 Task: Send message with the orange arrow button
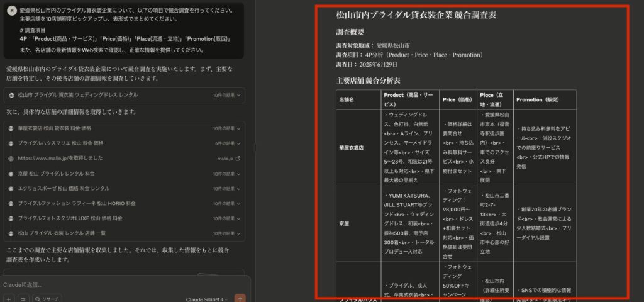240,299
